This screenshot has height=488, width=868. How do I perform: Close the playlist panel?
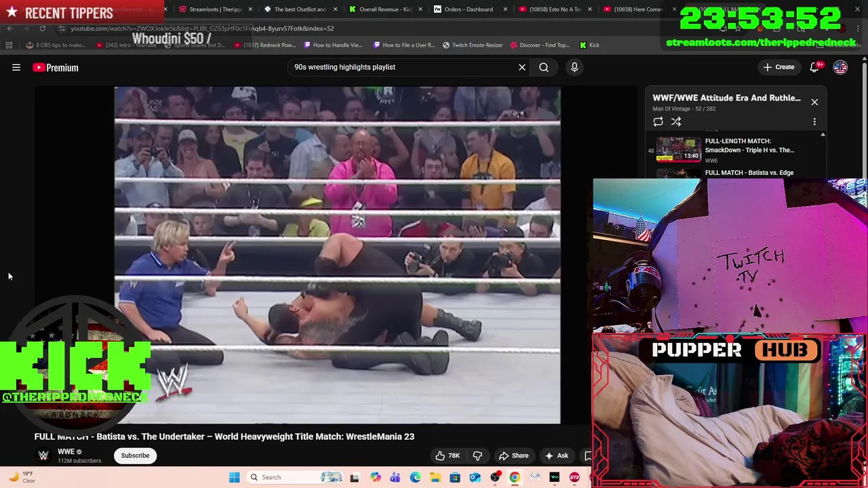(x=814, y=102)
